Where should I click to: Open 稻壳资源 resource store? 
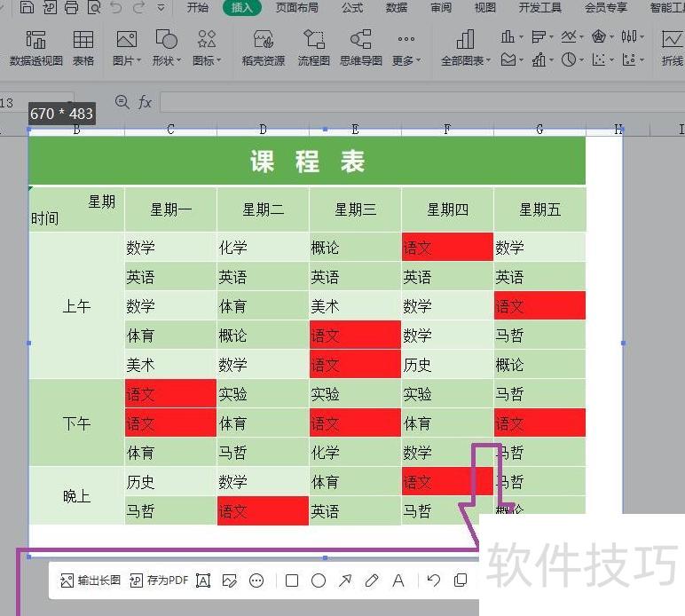[x=264, y=48]
